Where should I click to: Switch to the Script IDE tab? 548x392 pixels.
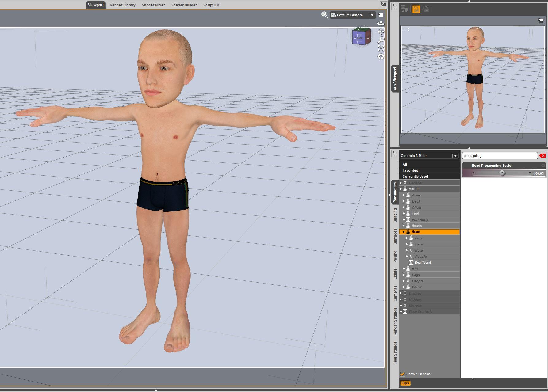[211, 5]
